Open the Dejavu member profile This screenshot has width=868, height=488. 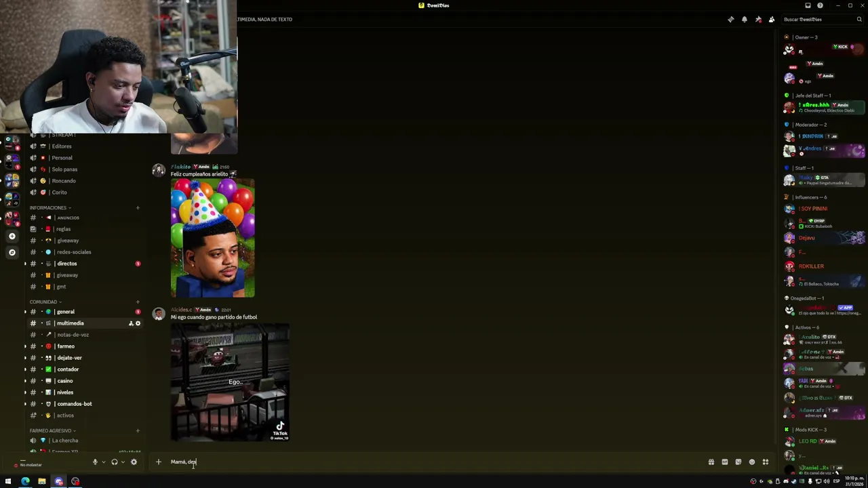[x=824, y=238]
